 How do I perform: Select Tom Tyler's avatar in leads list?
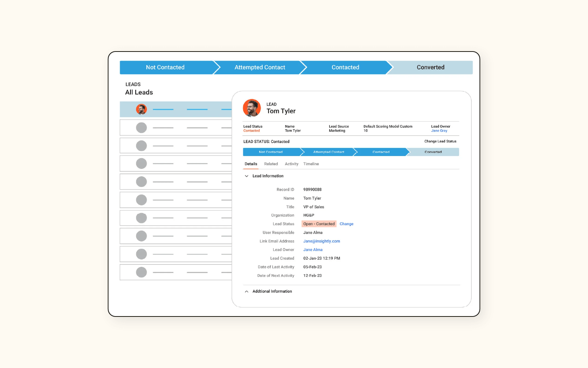141,109
